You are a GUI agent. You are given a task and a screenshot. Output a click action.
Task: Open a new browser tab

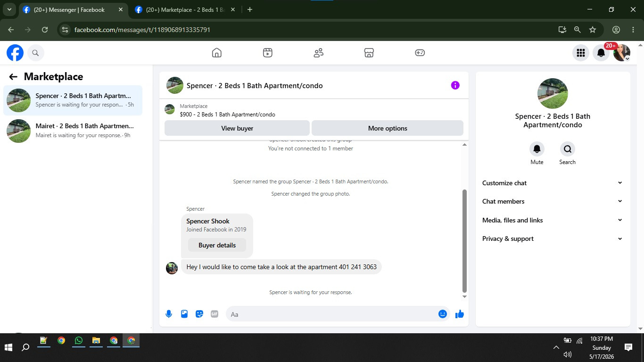(250, 9)
